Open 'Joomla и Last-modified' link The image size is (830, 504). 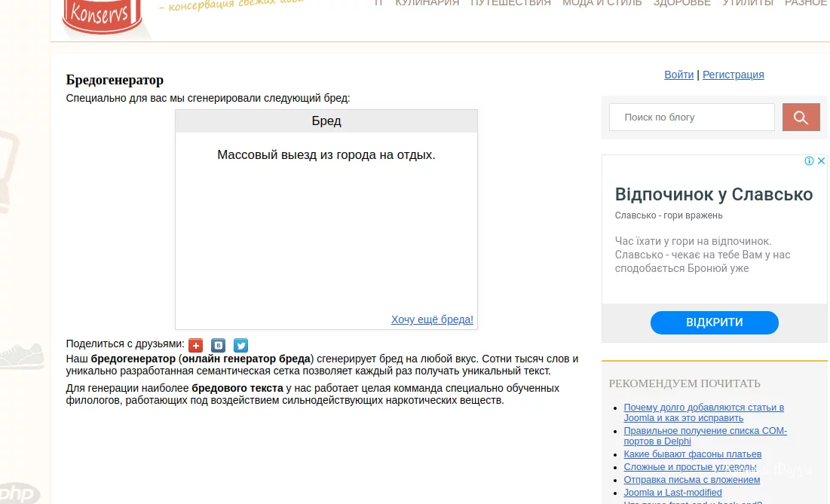[672, 493]
